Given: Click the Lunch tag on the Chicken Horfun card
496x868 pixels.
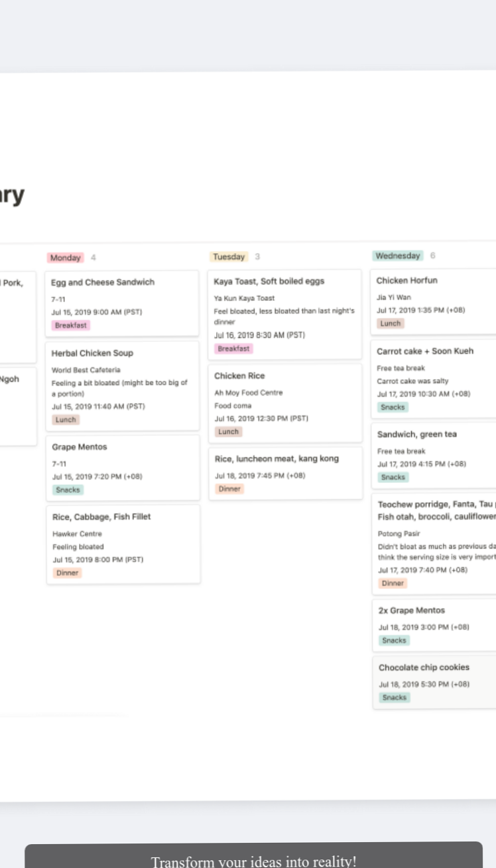Looking at the screenshot, I should click(x=390, y=323).
